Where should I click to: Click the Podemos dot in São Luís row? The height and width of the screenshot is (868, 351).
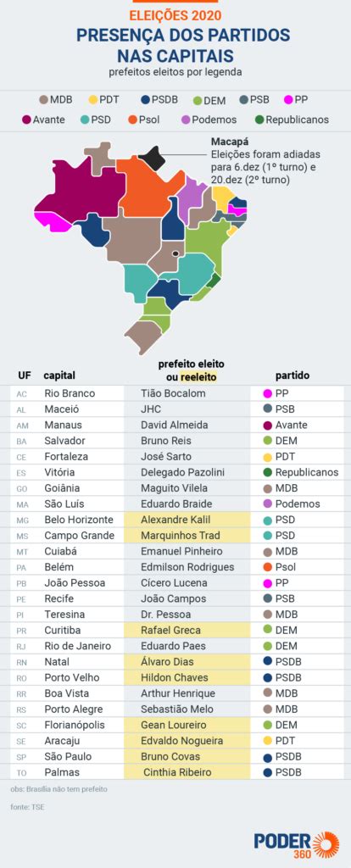267,504
